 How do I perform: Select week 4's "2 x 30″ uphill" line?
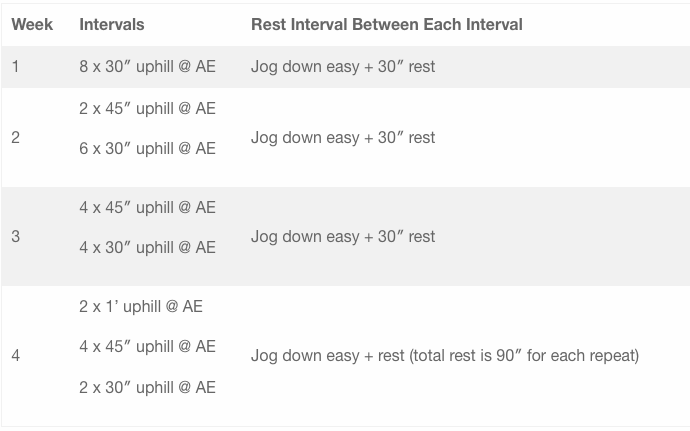147,387
